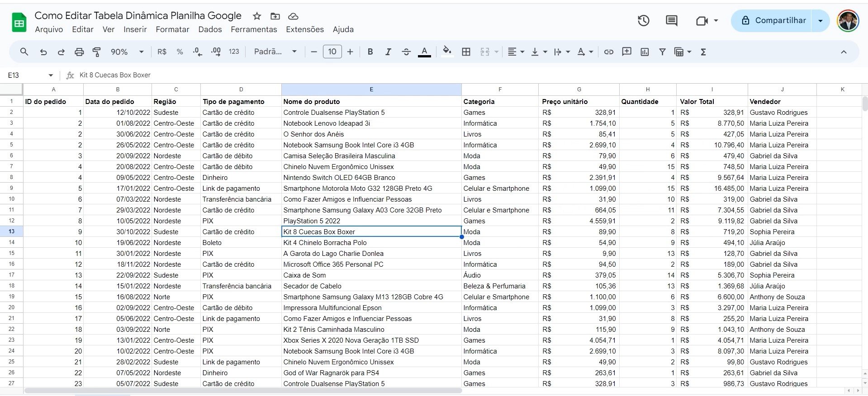Image resolution: width=868 pixels, height=396 pixels.
Task: Open the search menus magnifier
Action: pyautogui.click(x=24, y=52)
